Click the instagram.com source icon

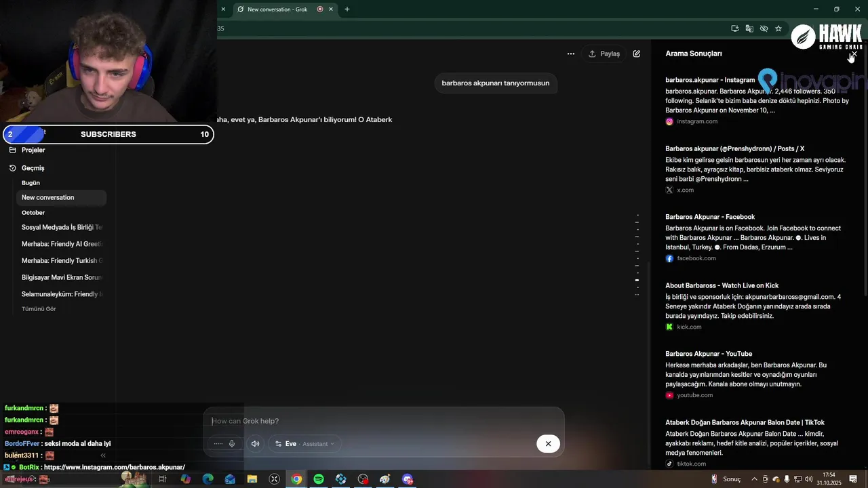tap(669, 121)
